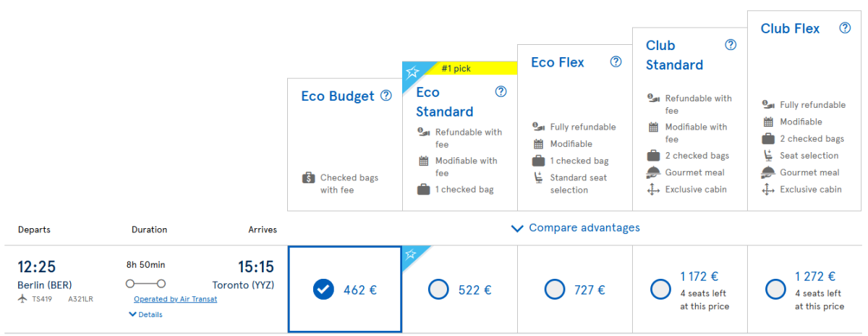The width and height of the screenshot is (868, 336).
Task: Click the Club Standard exclusive cabin icon
Action: [x=652, y=190]
